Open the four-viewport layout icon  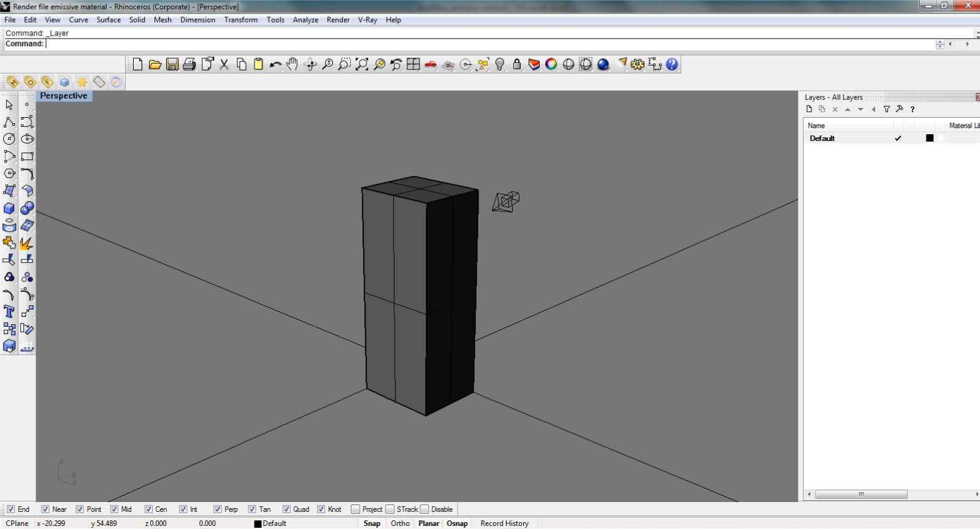(x=413, y=64)
